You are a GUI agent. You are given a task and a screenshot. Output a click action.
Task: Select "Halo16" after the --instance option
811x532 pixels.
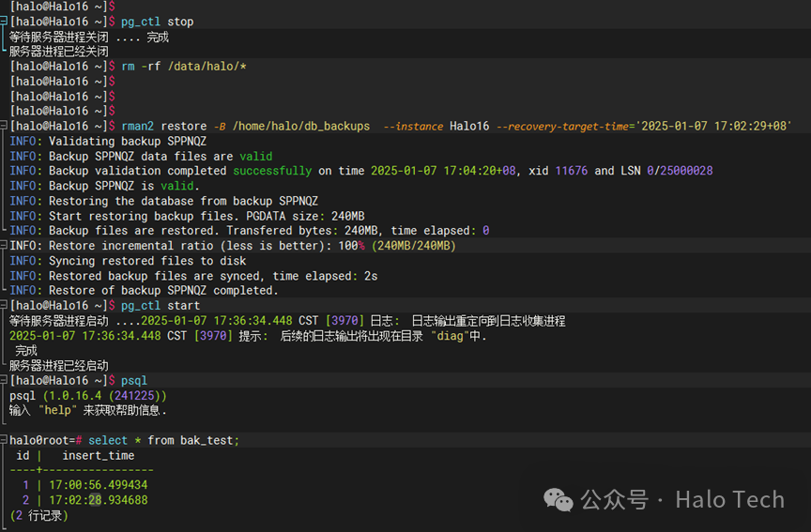pos(469,126)
